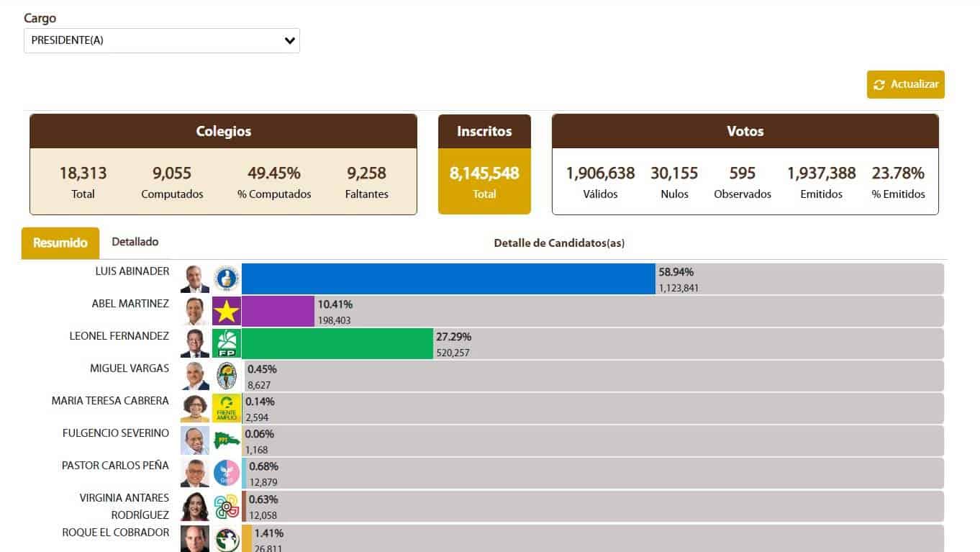
Task: Click the refresh arrows icon inside Actualizar
Action: click(879, 84)
